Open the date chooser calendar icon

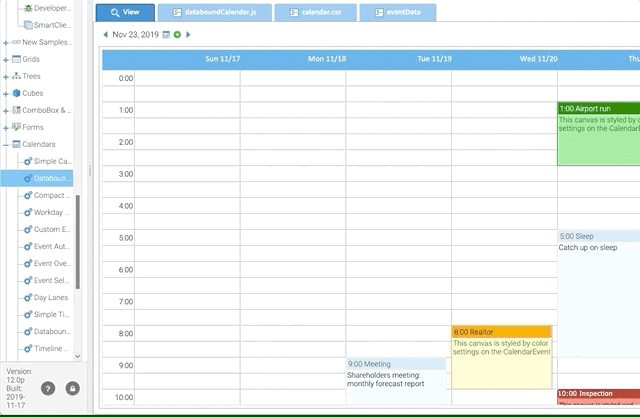coord(166,35)
